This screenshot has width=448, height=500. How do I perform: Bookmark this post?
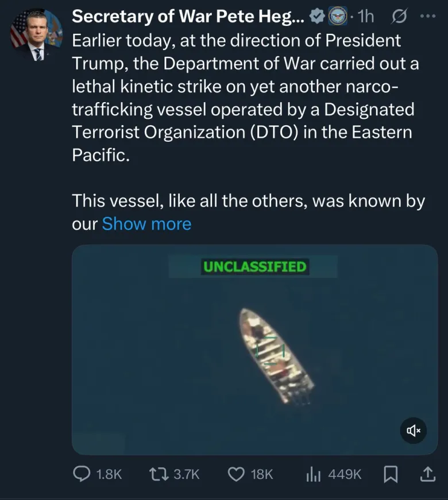click(x=391, y=474)
